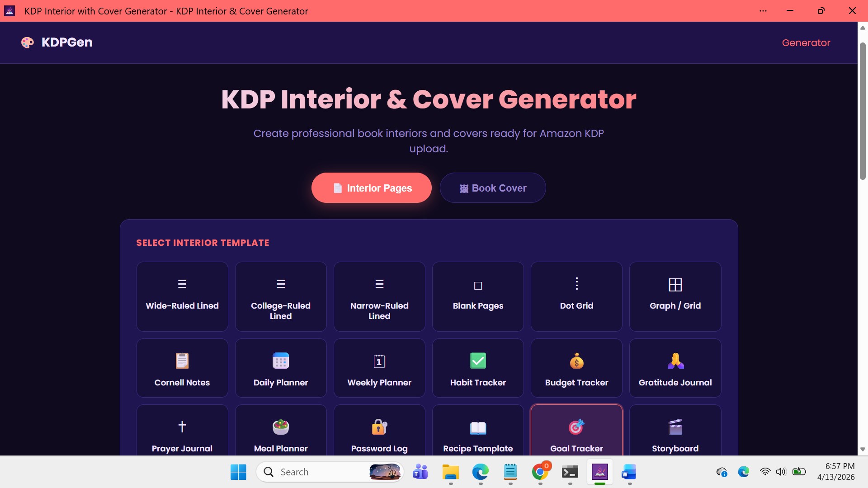Screen dimensions: 868x488
Task: Open Google Chrome from the taskbar
Action: [x=540, y=472]
